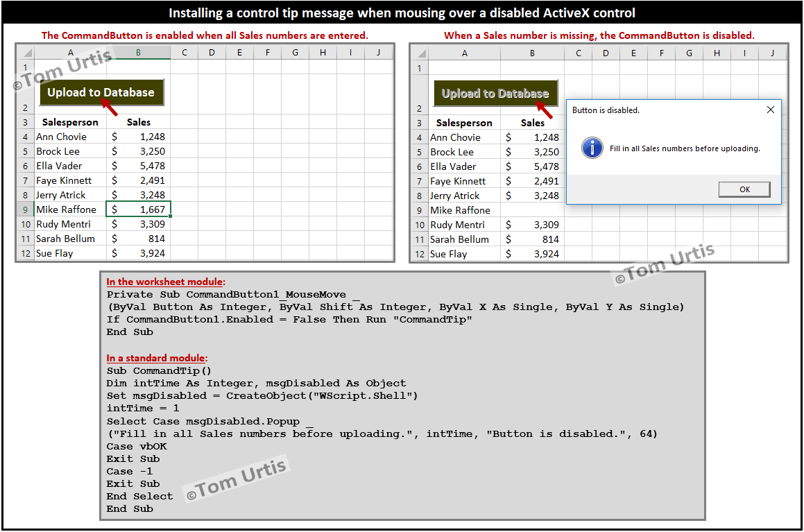Screen dimensions: 804x532
Task: Click Ella Vader cell in left sheet
Action: 70,166
